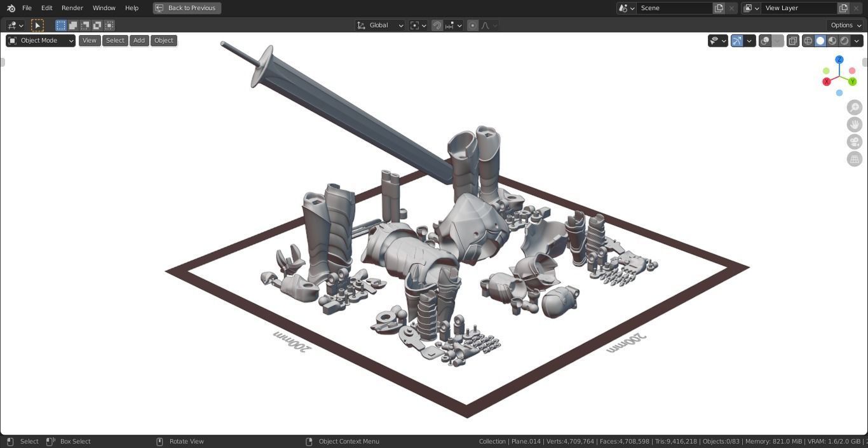868x448 pixels.
Task: Open the viewport Select menu
Action: [x=115, y=41]
